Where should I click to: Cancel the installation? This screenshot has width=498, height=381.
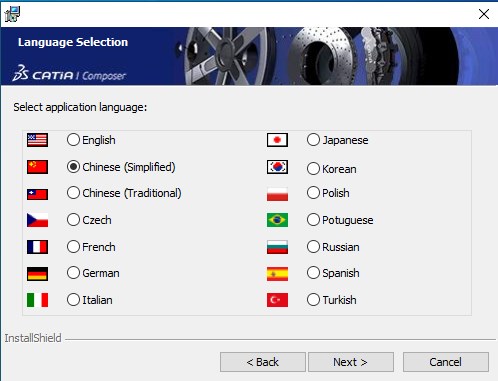pyautogui.click(x=446, y=362)
